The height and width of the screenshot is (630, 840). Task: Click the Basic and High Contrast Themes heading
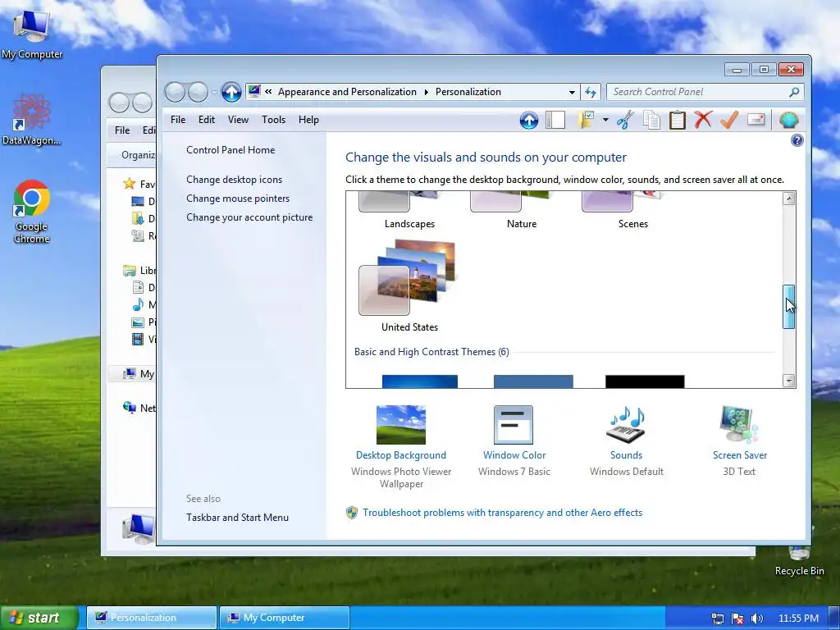coord(431,352)
